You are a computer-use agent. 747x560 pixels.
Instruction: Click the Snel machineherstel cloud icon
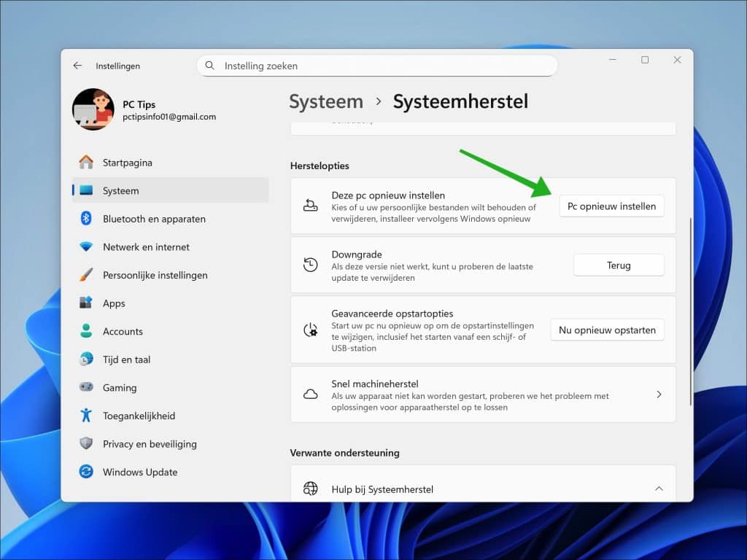click(311, 394)
